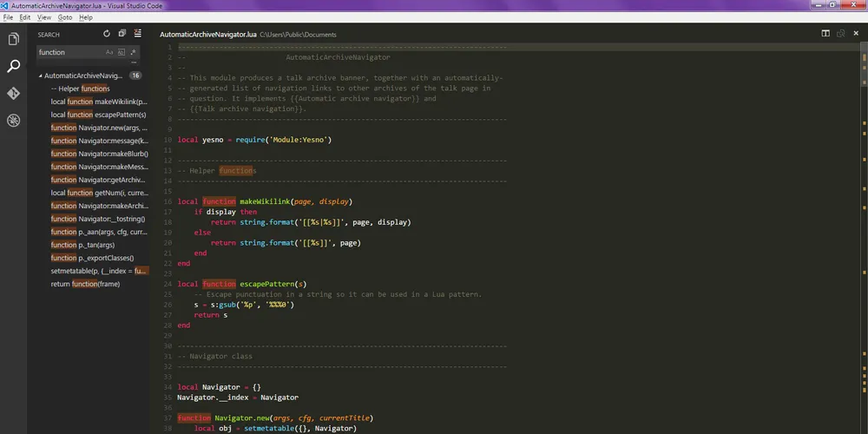
Task: Open the Git source control view
Action: (13, 93)
